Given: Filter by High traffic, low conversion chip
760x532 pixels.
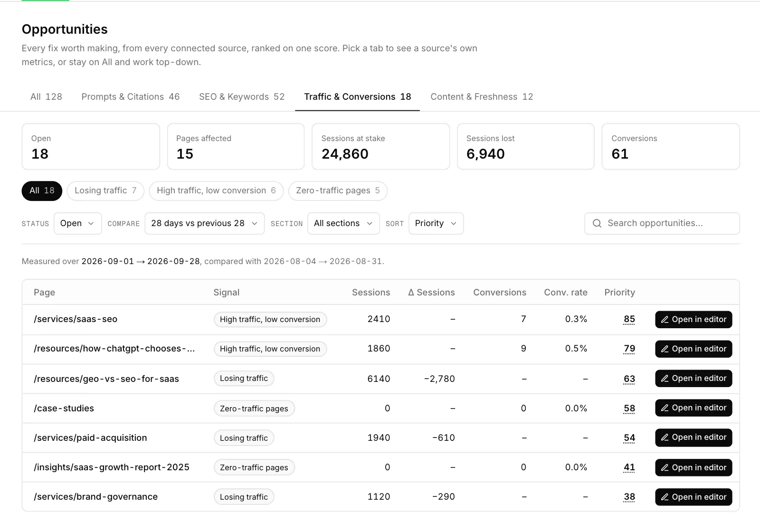Looking at the screenshot, I should pyautogui.click(x=216, y=190).
